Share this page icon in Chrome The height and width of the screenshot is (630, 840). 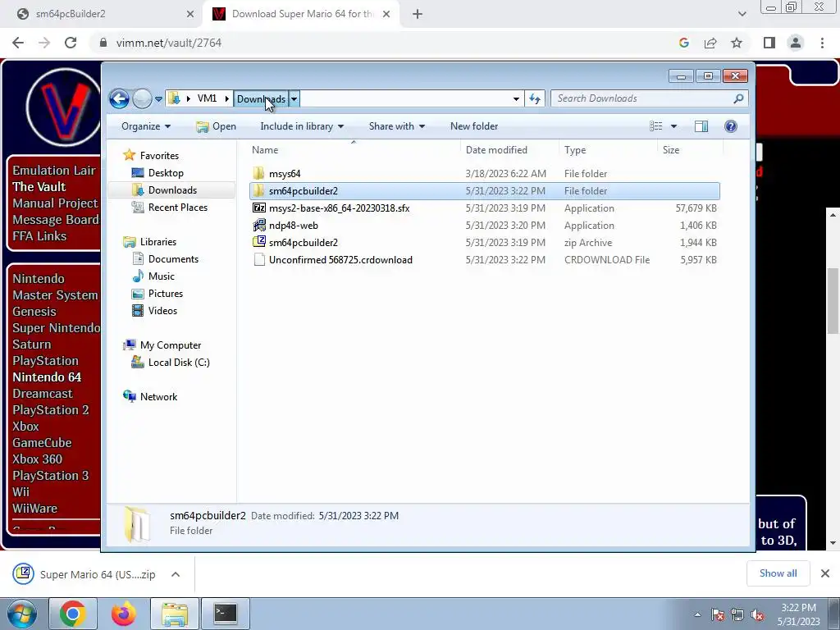coord(710,43)
